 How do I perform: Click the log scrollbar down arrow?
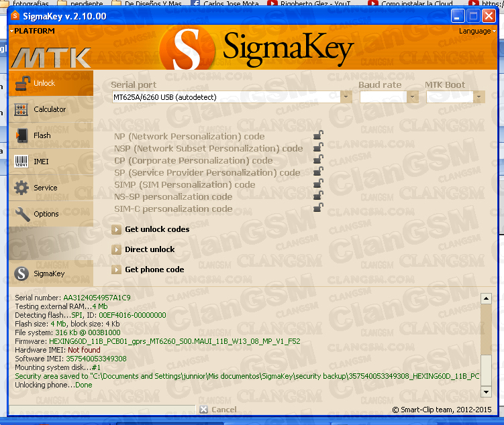pos(486,391)
